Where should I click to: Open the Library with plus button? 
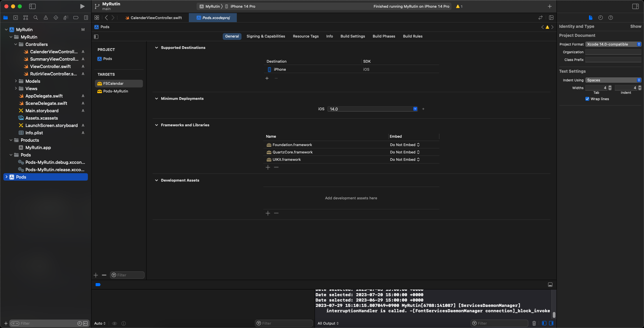click(550, 6)
